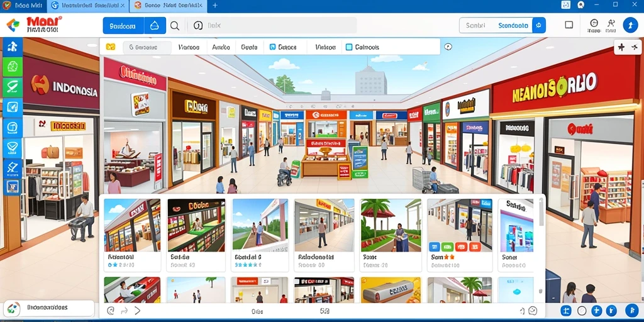Open the thumbnail of a man in a mall corridor
Screen dimensions: 644x322
coord(324,225)
